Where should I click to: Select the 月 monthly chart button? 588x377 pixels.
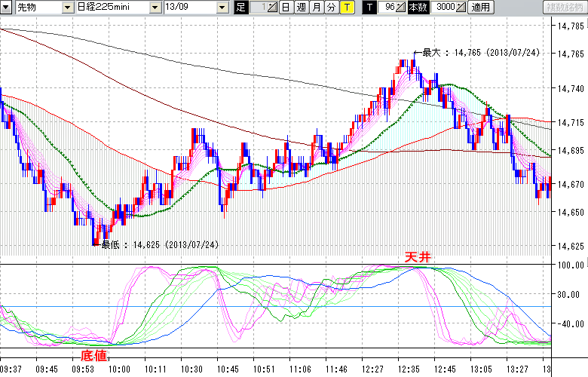(316, 8)
